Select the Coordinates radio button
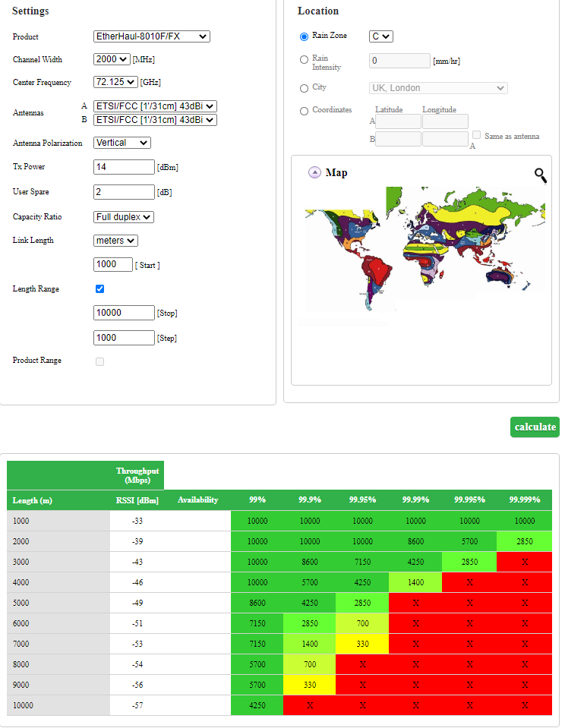Image resolution: width=565 pixels, height=728 pixels. (304, 111)
